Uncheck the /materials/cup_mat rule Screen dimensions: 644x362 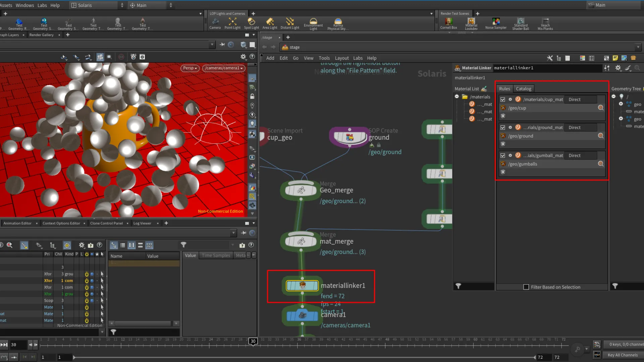(x=503, y=99)
